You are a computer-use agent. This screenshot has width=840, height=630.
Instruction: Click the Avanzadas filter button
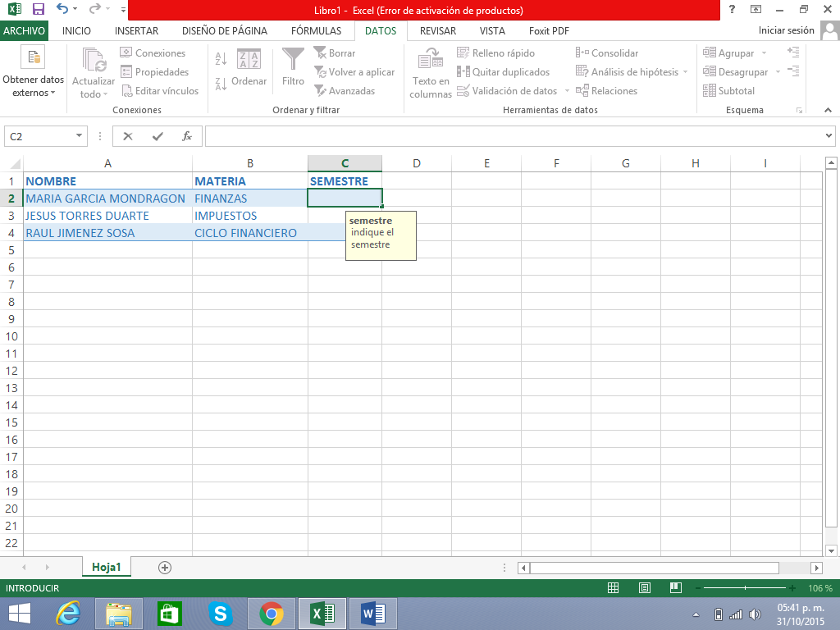[345, 91]
